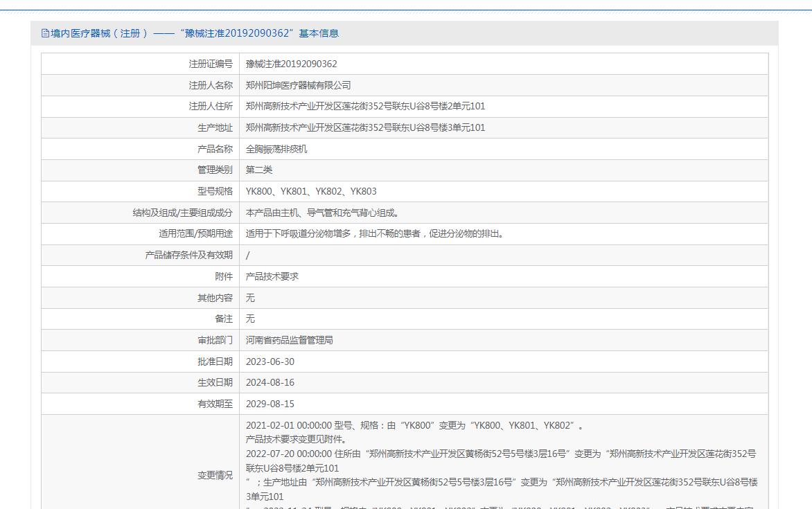Click registration number value 豫械注准20192090362
The image size is (812, 509).
pos(291,64)
